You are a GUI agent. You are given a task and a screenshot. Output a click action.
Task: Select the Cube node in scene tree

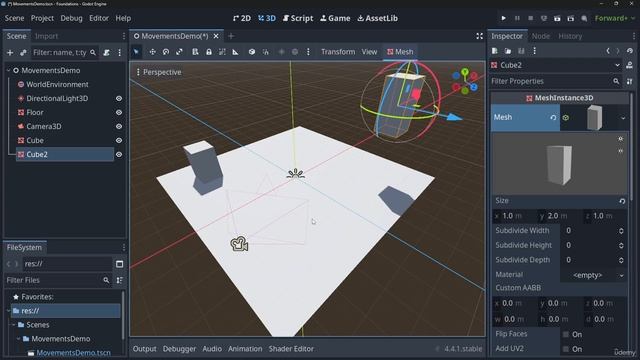point(35,140)
